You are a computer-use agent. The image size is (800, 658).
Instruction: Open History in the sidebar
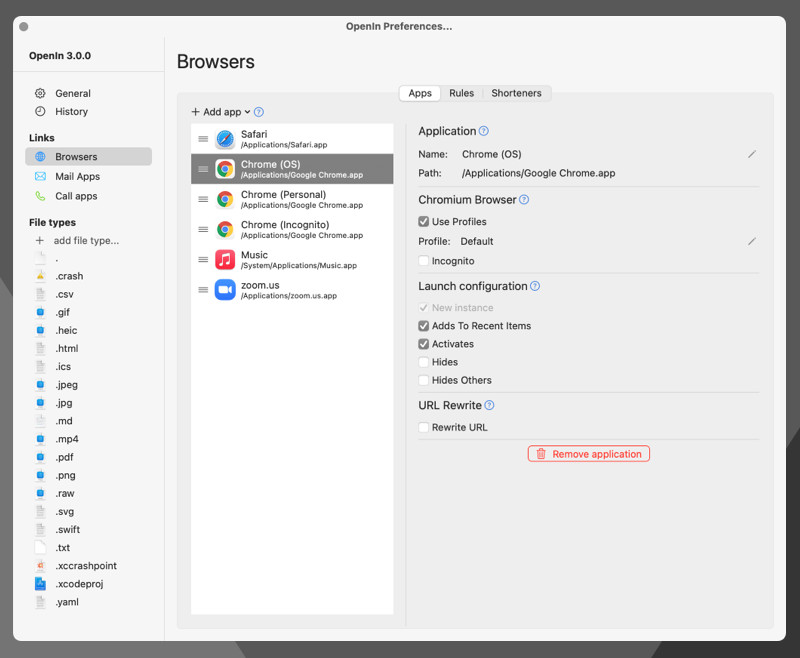71,111
